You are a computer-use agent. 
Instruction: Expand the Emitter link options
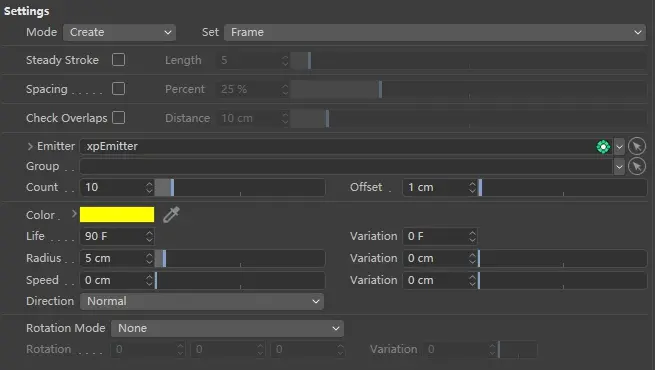tap(30, 146)
